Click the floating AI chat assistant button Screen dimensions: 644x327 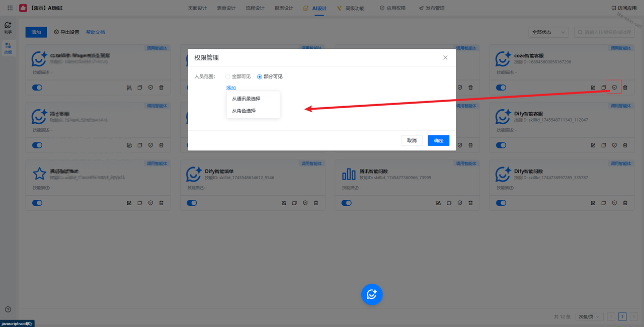tap(372, 294)
